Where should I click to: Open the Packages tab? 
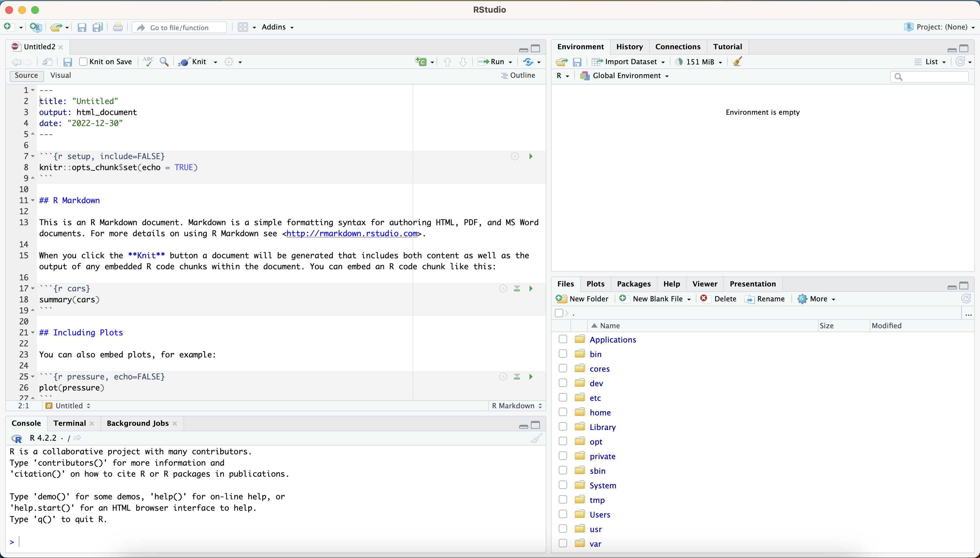coord(634,284)
